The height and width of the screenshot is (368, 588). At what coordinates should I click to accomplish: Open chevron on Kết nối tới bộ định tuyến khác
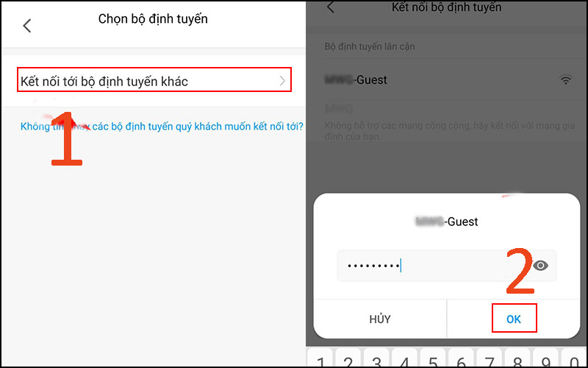pos(282,81)
